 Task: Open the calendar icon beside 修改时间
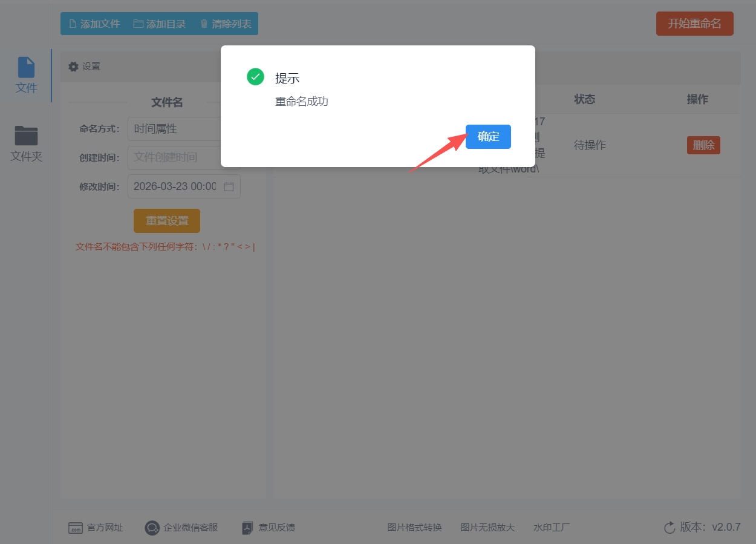229,186
